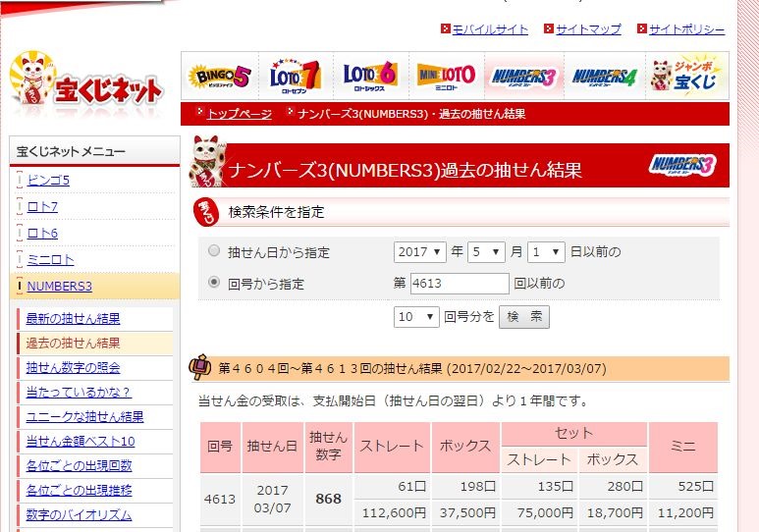Image resolution: width=759 pixels, height=532 pixels.
Task: Open ユニークな抽せん結果 sidebar item
Action: [84, 417]
